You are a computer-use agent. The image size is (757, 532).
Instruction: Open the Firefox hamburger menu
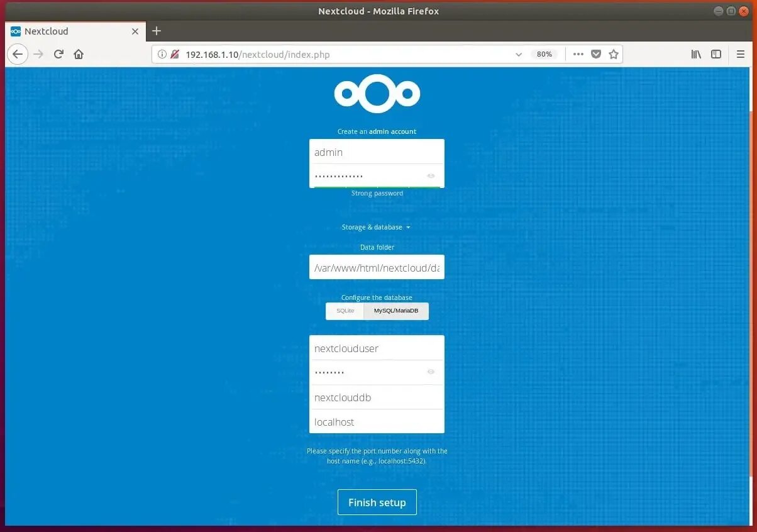click(741, 54)
